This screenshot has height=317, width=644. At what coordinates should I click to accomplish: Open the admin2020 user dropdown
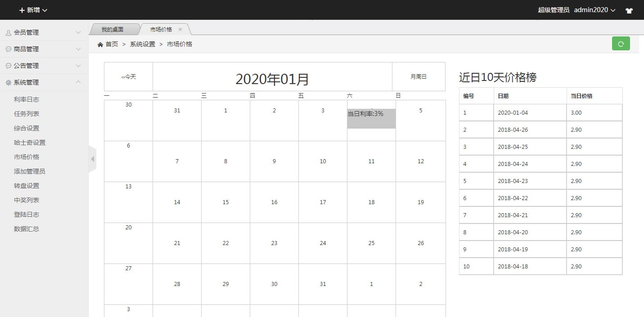tap(594, 10)
